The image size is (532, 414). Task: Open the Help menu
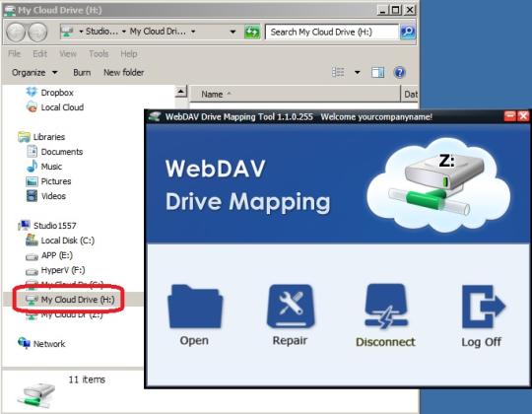(x=129, y=53)
